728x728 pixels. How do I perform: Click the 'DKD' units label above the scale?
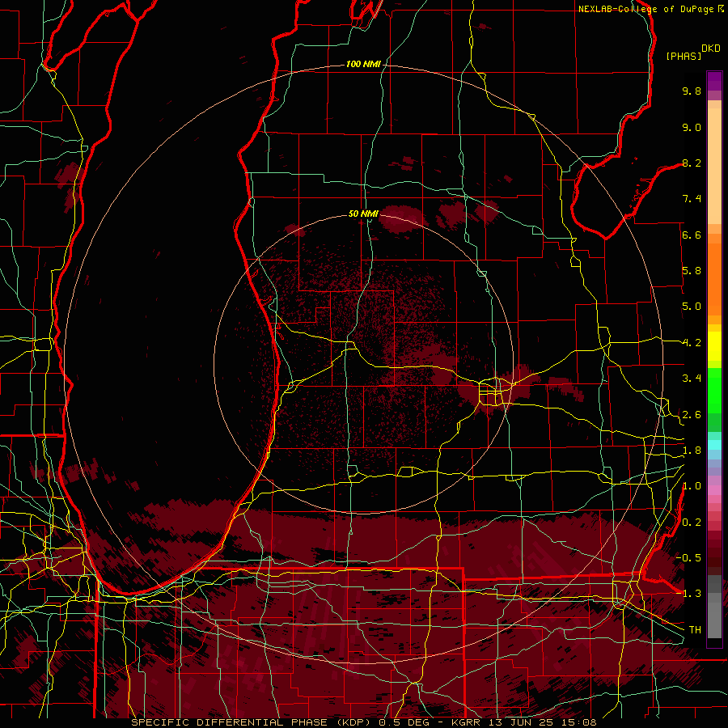pos(711,49)
